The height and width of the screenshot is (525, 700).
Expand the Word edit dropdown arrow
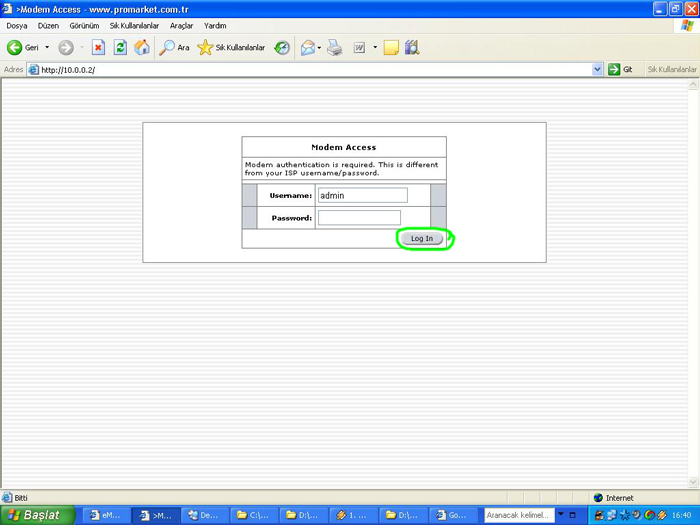click(375, 47)
